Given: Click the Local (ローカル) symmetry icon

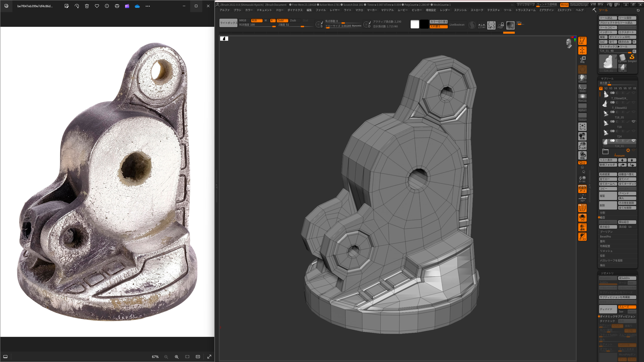Looking at the screenshot, I should pyautogui.click(x=582, y=179).
